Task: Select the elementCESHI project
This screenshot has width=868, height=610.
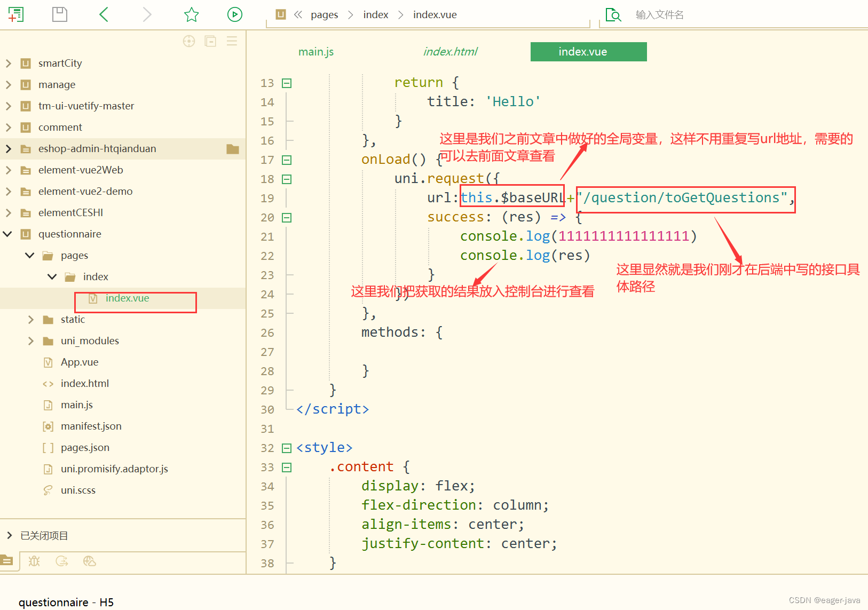Action: [x=70, y=213]
